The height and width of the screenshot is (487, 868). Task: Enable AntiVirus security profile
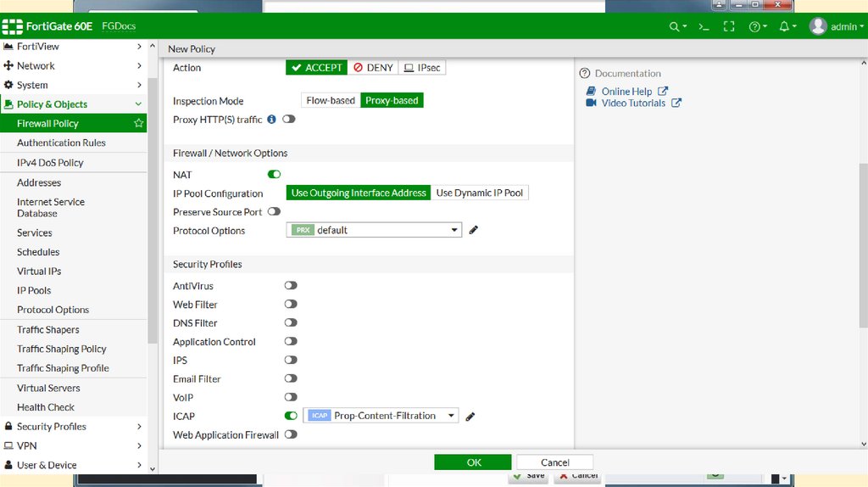(291, 285)
